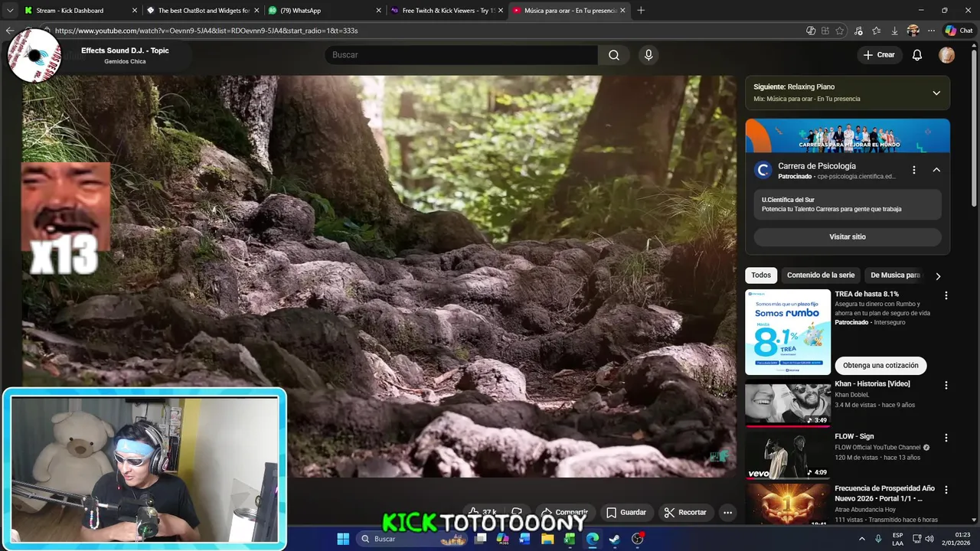This screenshot has height=551, width=980.
Task: Open Edge favorites list icon
Action: 877,31
